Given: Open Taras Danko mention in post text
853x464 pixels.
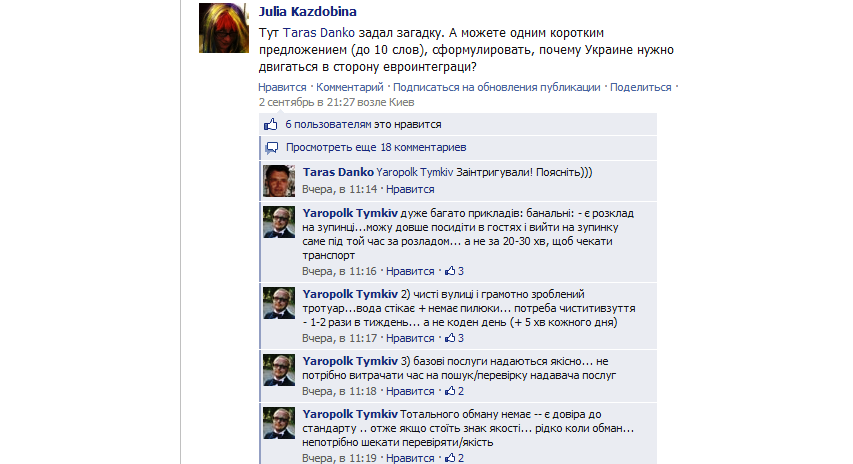Looking at the screenshot, I should [319, 33].
